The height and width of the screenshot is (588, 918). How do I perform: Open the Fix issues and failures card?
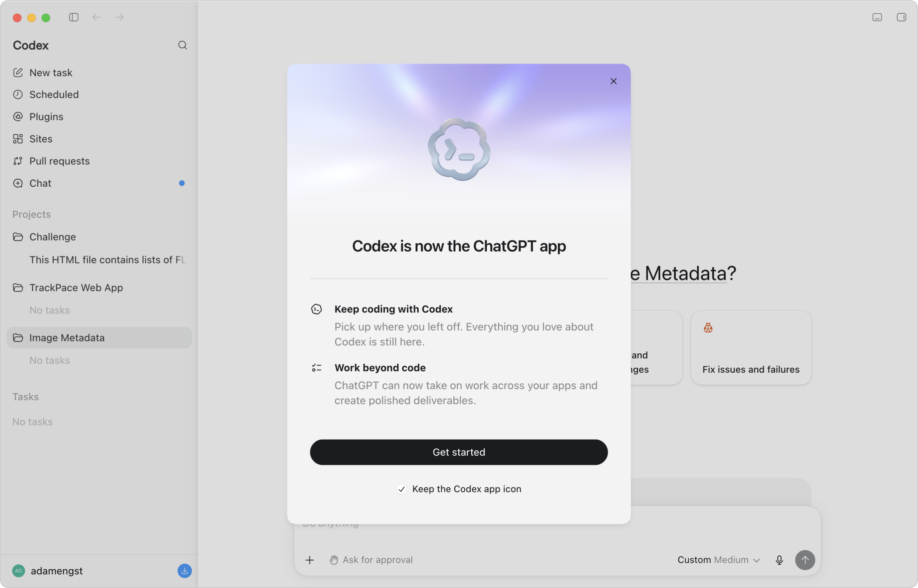pos(751,348)
